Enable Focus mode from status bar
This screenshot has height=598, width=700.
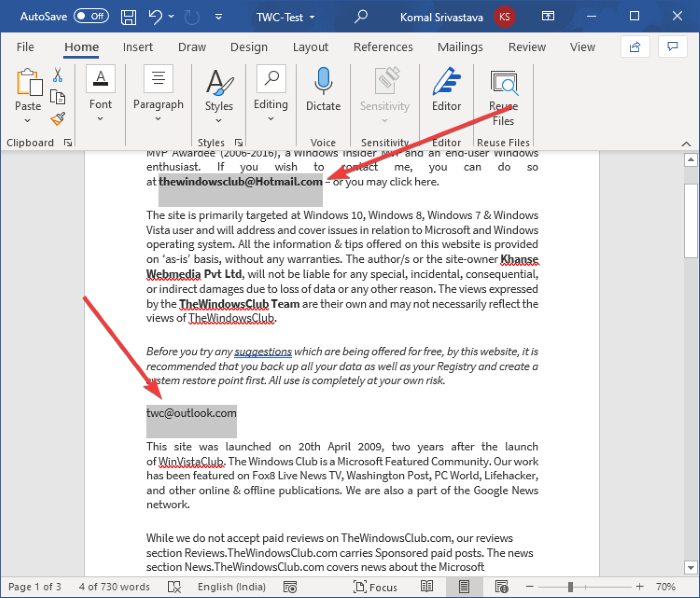375,587
